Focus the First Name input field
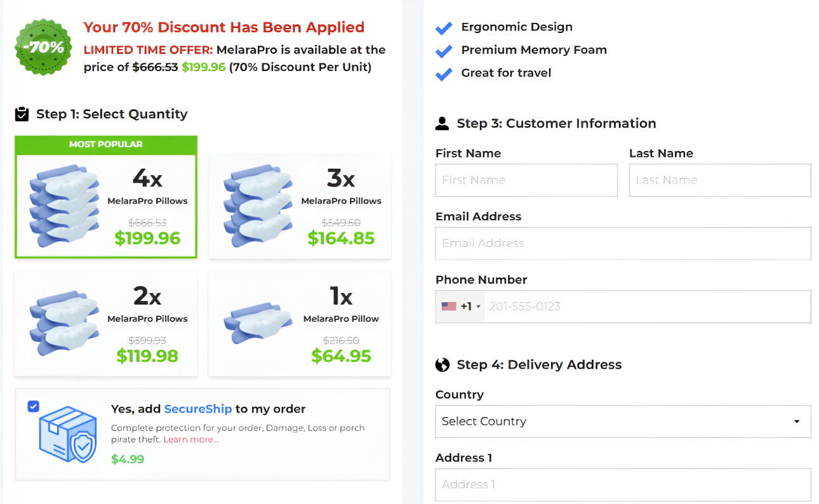819x504 pixels. [x=526, y=180]
